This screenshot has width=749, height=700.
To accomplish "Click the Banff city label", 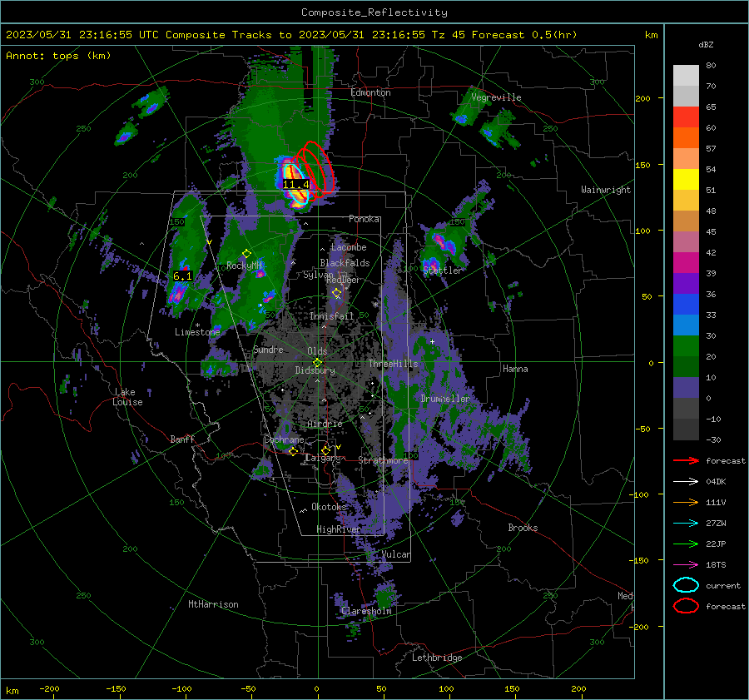I will click(x=182, y=439).
